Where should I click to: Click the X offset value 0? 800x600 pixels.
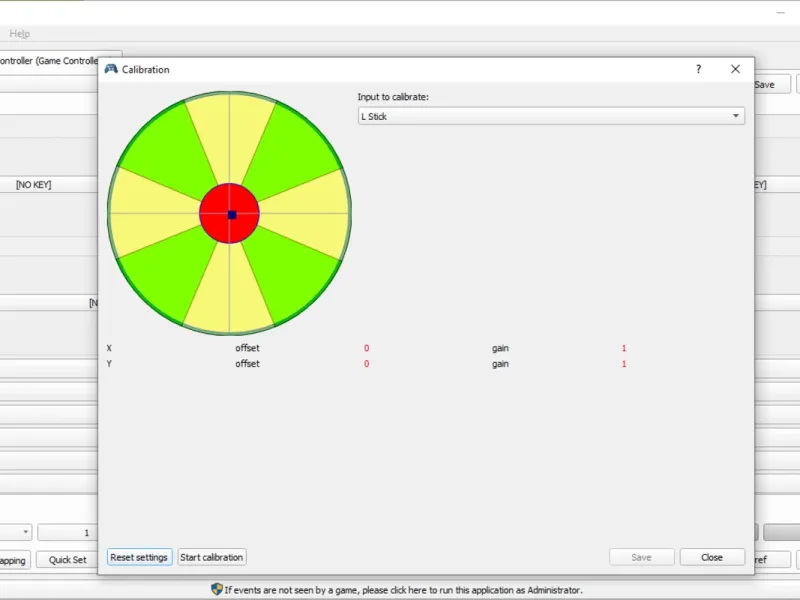pyautogui.click(x=366, y=348)
